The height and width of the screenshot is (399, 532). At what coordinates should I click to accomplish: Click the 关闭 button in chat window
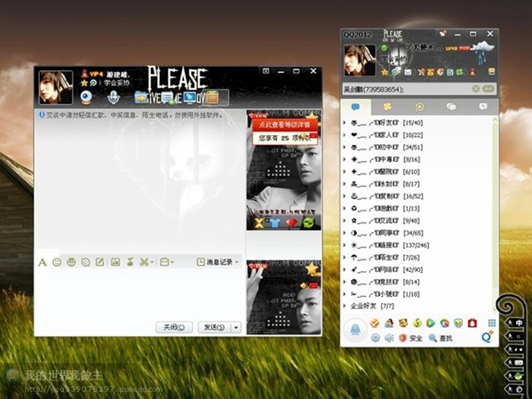[x=174, y=327]
